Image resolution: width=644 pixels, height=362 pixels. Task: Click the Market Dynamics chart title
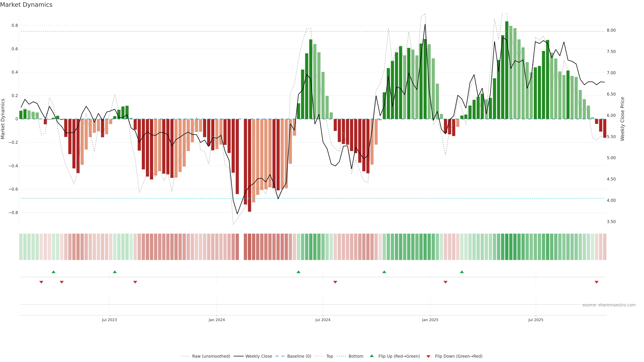point(26,5)
